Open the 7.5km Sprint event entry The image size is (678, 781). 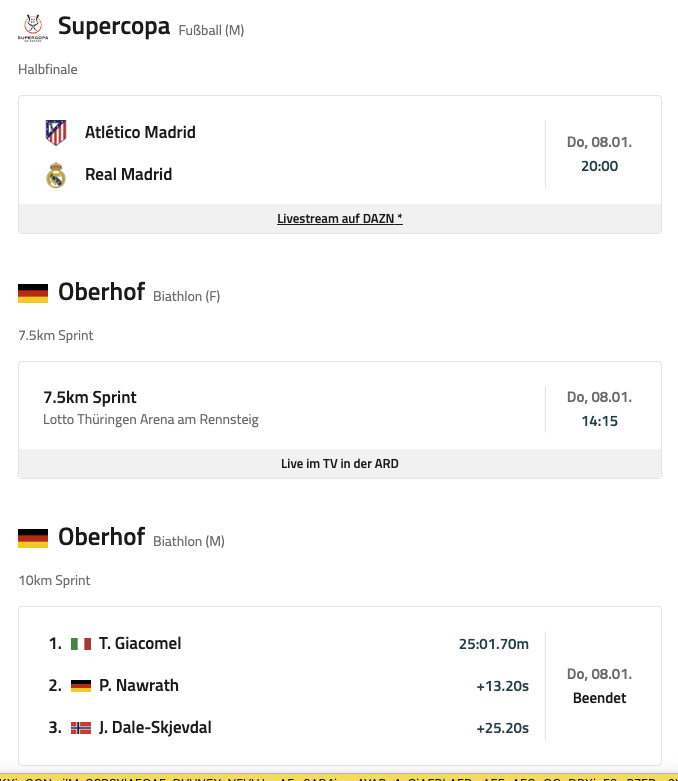coord(90,397)
